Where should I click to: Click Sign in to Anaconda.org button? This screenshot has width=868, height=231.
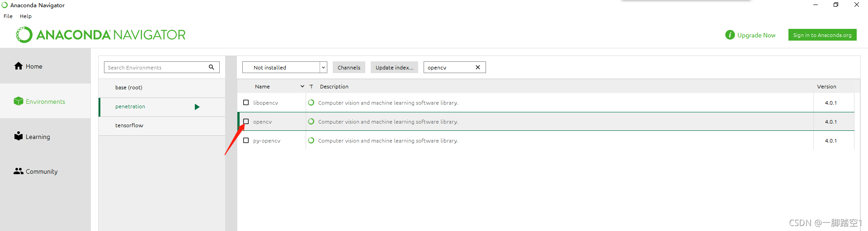(822, 35)
